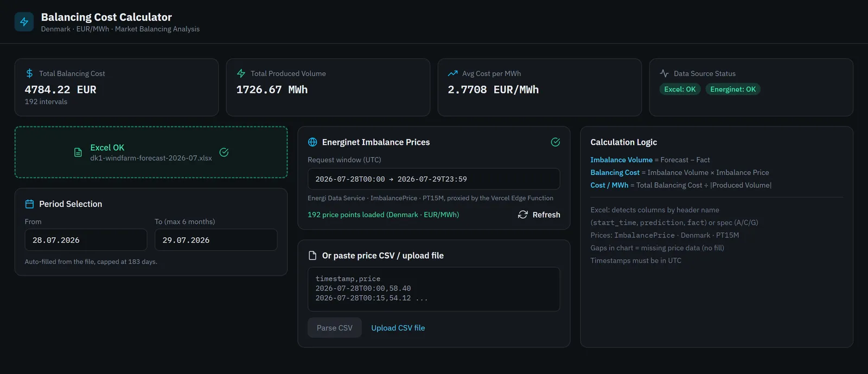The width and height of the screenshot is (868, 374).
Task: Click the Auto-filled from the file note
Action: point(91,262)
